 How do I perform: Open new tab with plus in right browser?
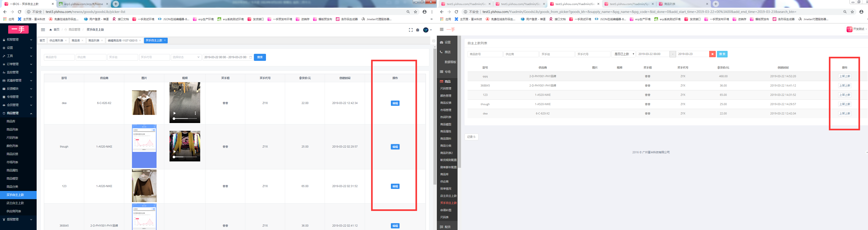tap(716, 4)
